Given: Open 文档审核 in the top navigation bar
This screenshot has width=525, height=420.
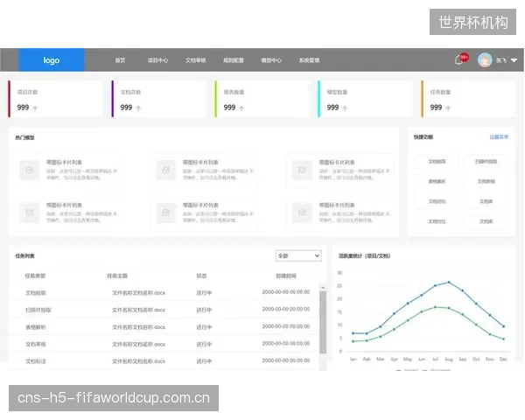Looking at the screenshot, I should point(195,60).
